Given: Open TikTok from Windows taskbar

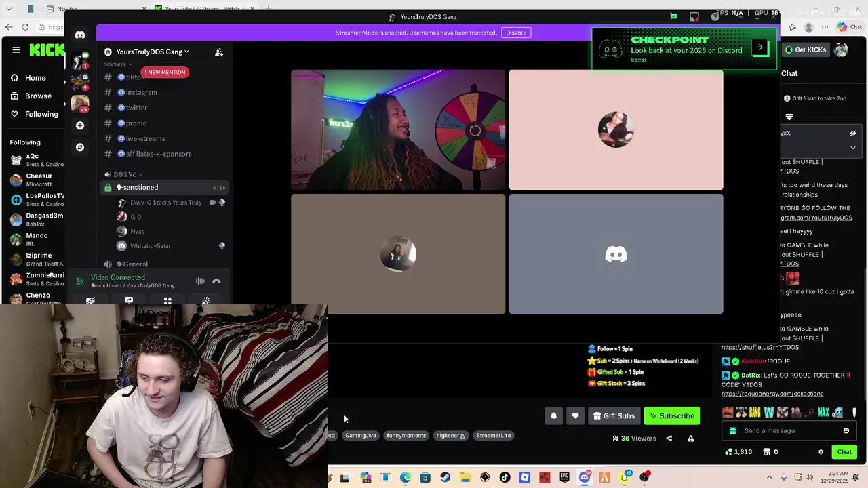Looking at the screenshot, I should (505, 477).
